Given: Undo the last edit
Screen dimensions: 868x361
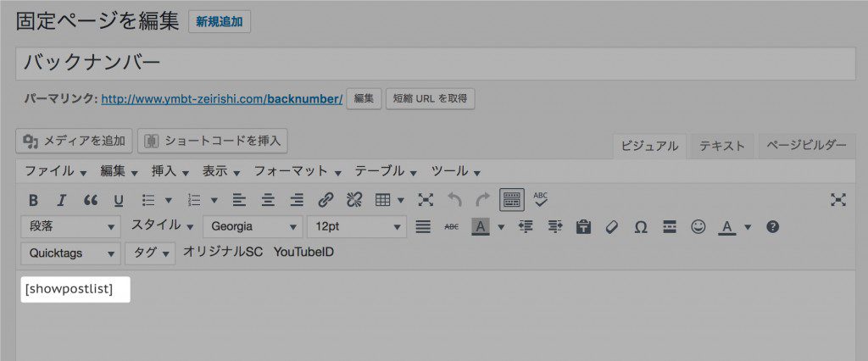Looking at the screenshot, I should point(454,200).
